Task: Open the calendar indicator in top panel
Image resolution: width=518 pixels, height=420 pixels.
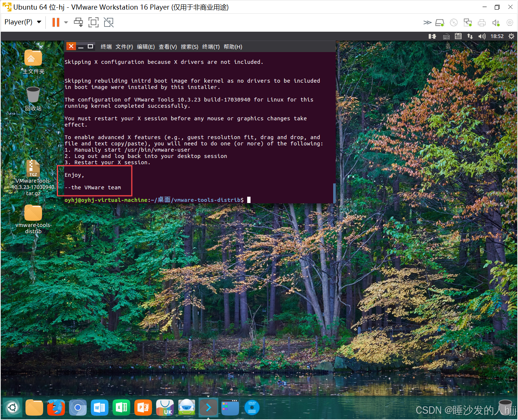Action: pos(458,36)
